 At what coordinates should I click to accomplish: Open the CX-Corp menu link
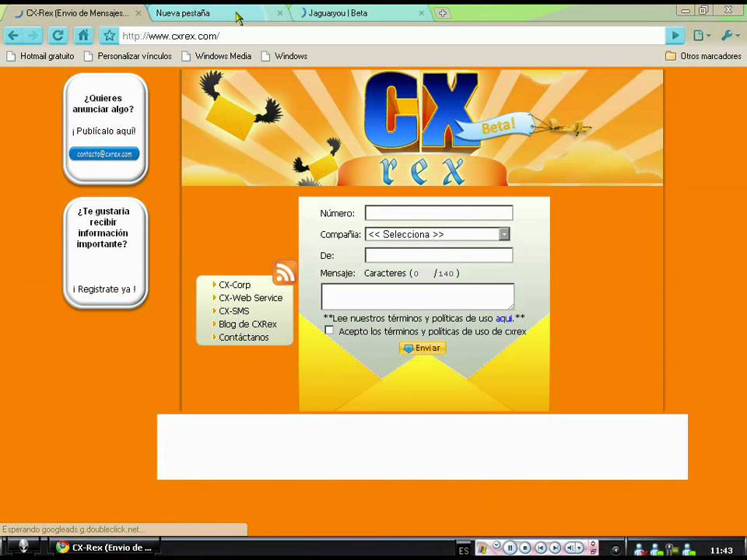coord(234,285)
